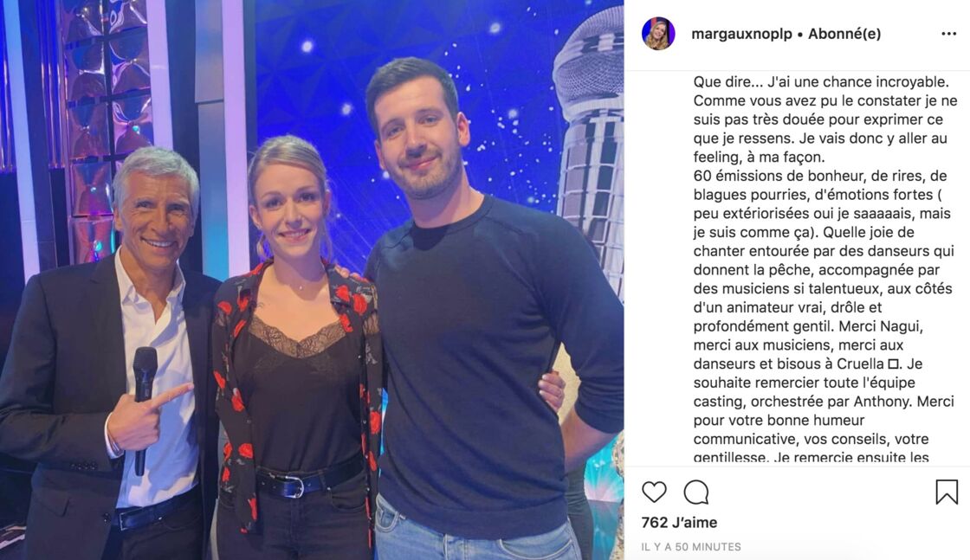View who liked via 762 J'aime

click(x=679, y=522)
